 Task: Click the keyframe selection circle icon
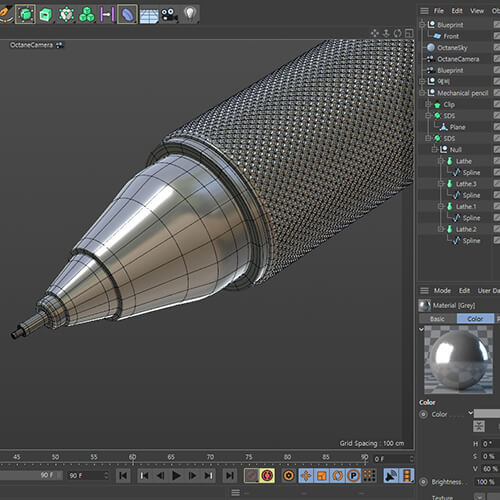[289, 476]
